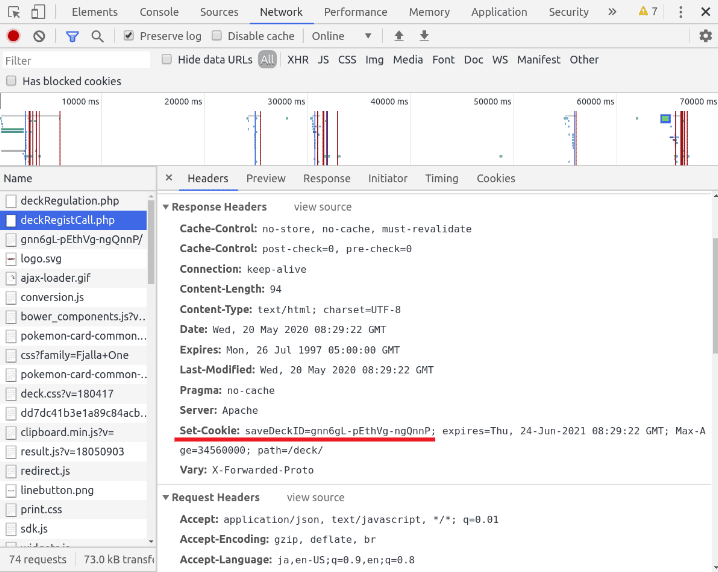Clear the network log
Screen dimensions: 718x572
[x=39, y=36]
